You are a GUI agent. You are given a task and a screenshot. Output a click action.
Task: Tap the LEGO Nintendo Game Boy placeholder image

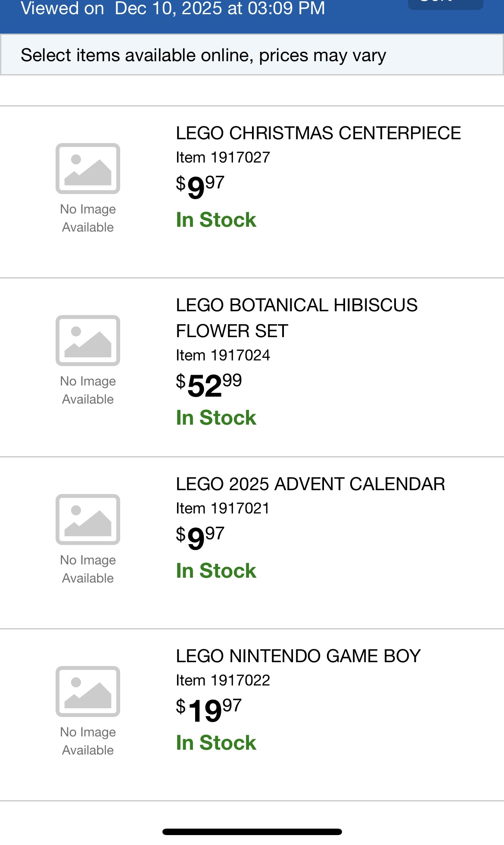pyautogui.click(x=88, y=692)
